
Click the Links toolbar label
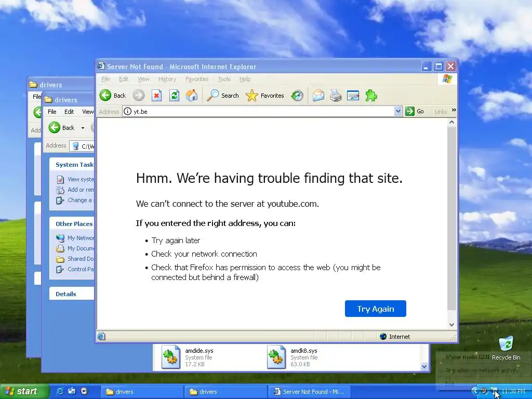coord(441,112)
